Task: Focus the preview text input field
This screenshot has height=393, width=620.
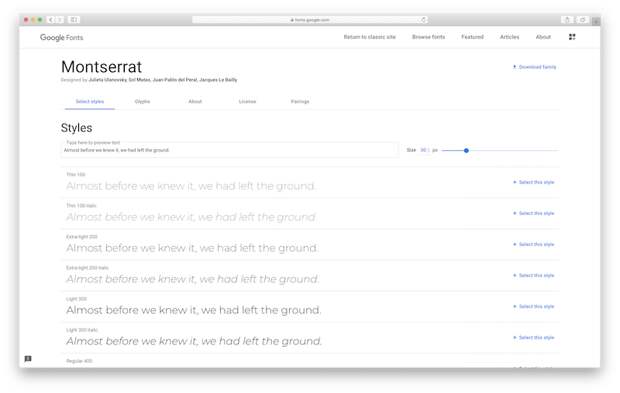Action: pos(230,149)
